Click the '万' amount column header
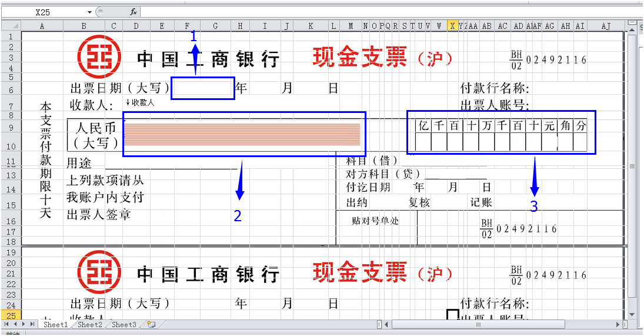 tap(487, 126)
